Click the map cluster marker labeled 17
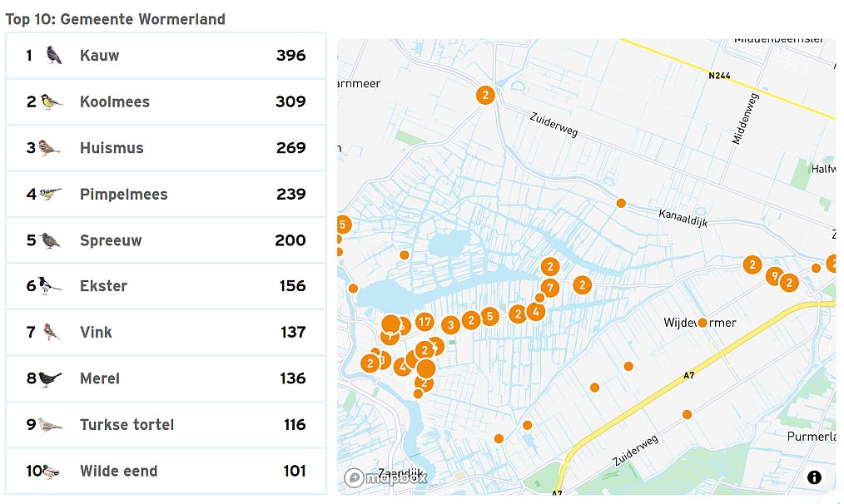Screen dimensions: 844x504 424,322
